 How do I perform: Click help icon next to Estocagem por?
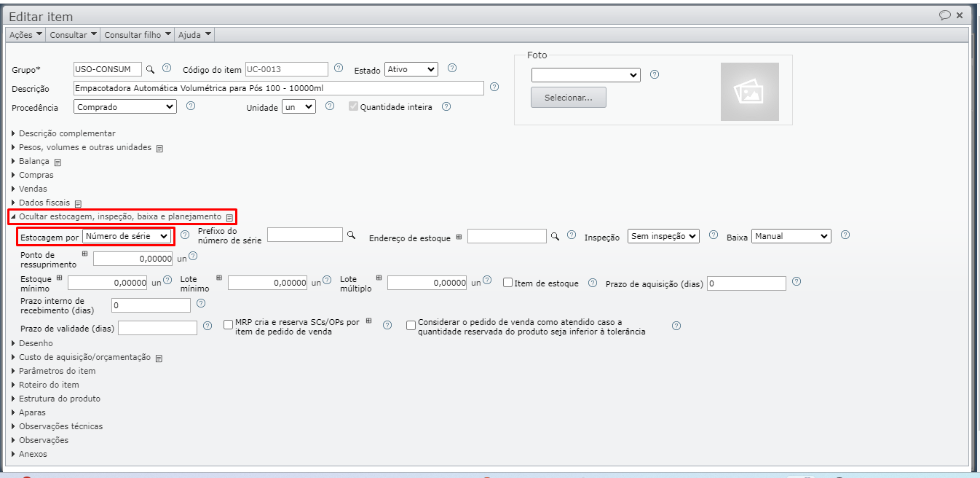185,235
